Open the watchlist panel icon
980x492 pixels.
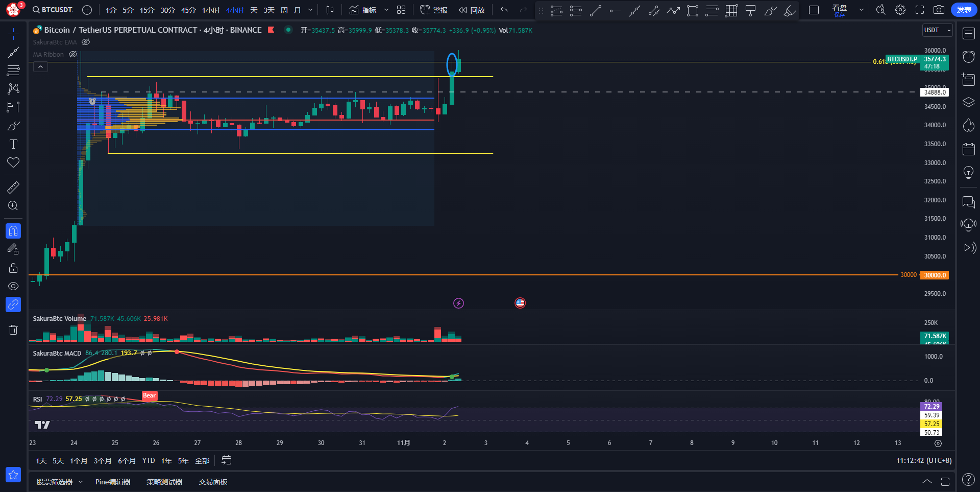point(968,34)
